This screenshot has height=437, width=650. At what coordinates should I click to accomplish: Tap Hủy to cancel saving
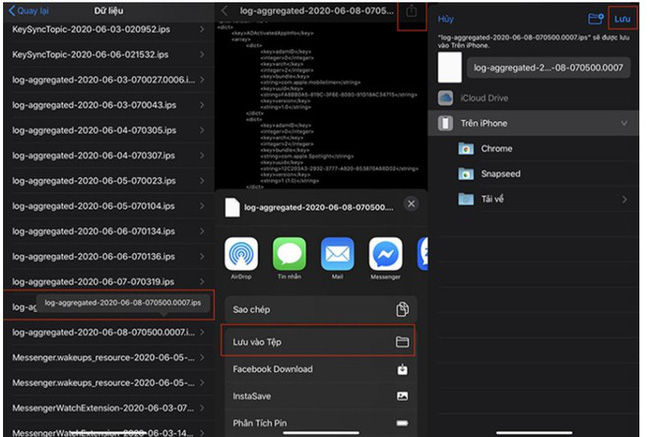446,19
